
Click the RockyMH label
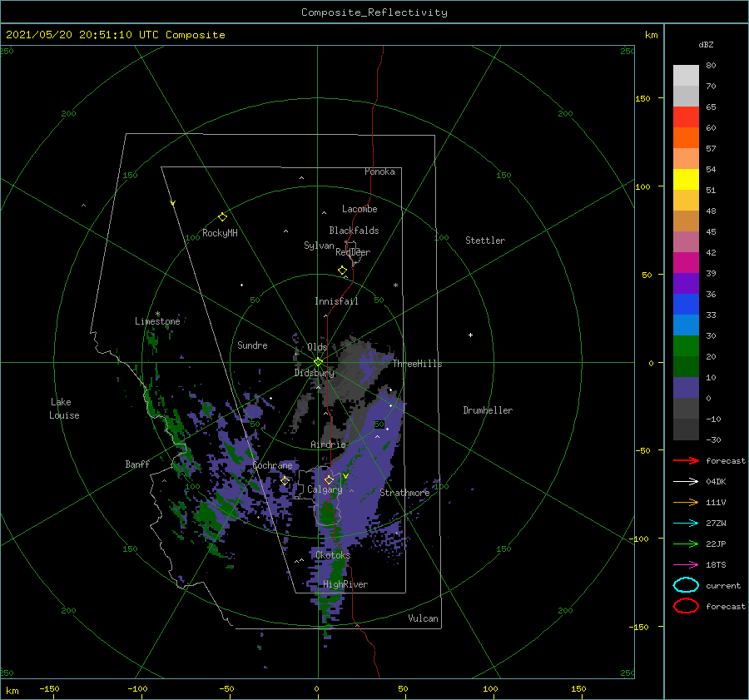tap(220, 233)
